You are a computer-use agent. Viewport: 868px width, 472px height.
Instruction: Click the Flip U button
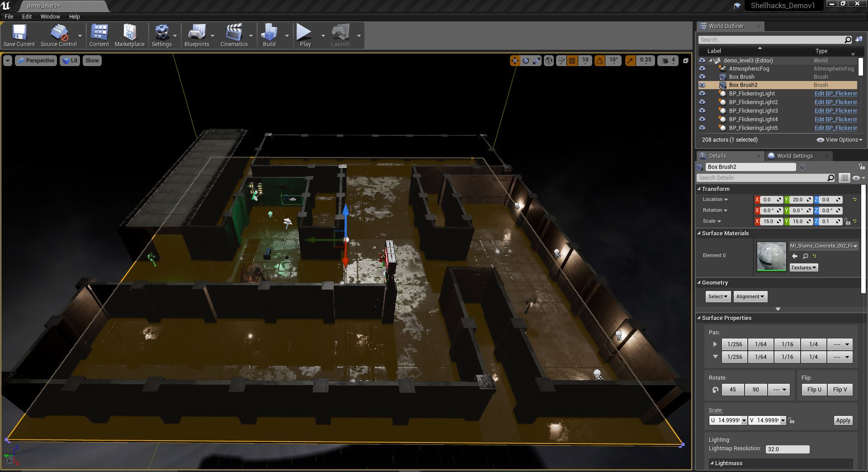point(814,389)
